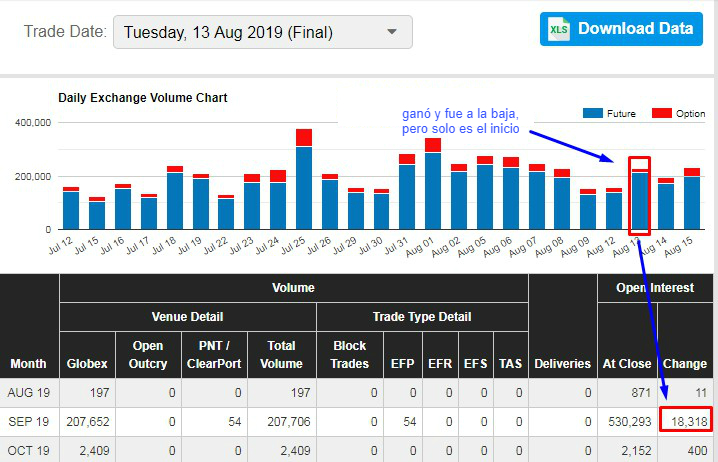The height and width of the screenshot is (462, 718).
Task: Click the red Option legend swatch
Action: [x=661, y=114]
